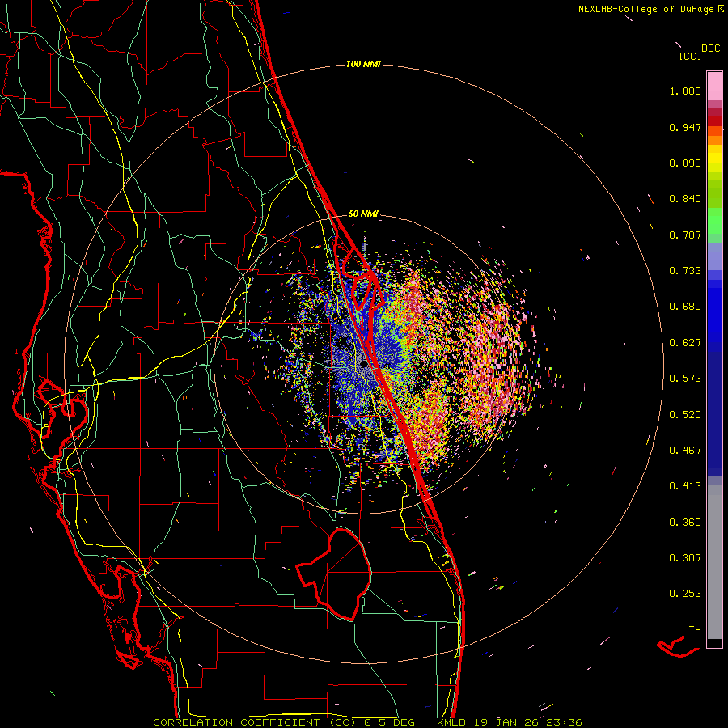Pick the bright green swatch on color bar
The image size is (728, 728).
(x=714, y=221)
